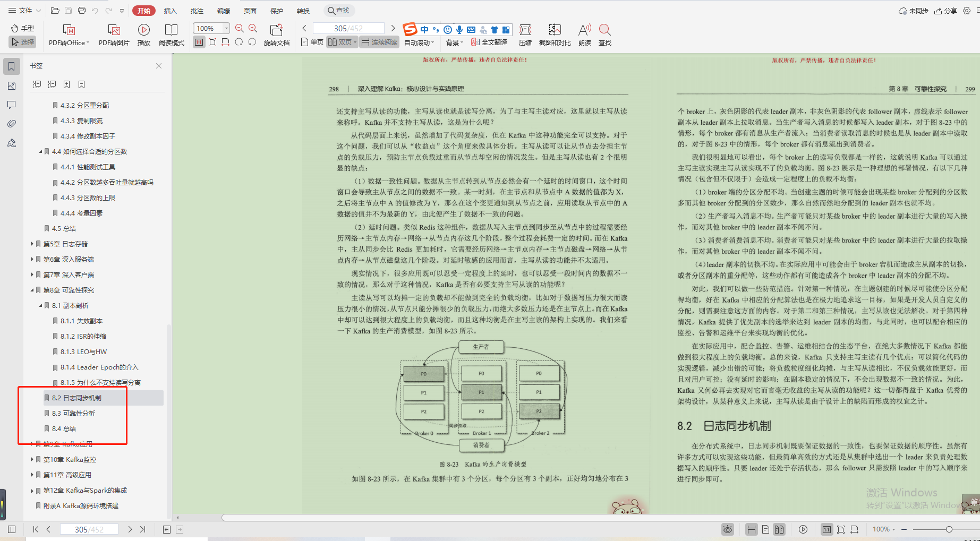Image resolution: width=980 pixels, height=541 pixels.
Task: Click 未同步 sync status button
Action: coord(913,11)
